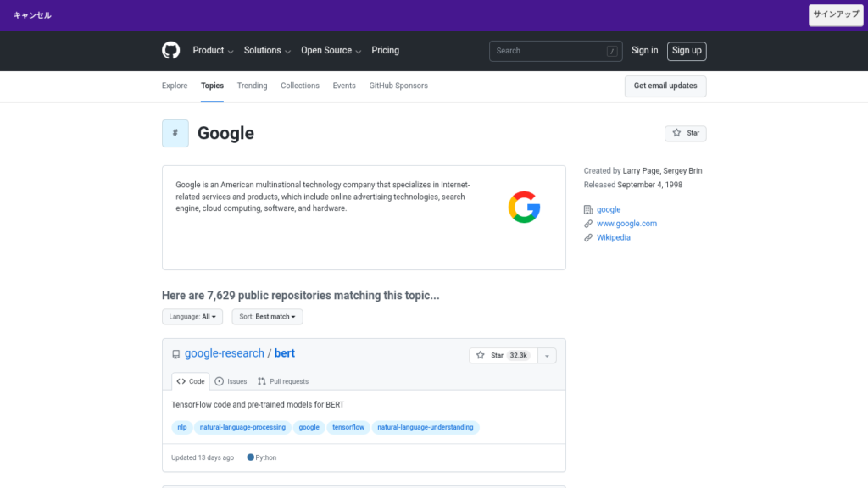The image size is (868, 488).
Task: Click the Sign up button in header
Action: [x=686, y=51]
